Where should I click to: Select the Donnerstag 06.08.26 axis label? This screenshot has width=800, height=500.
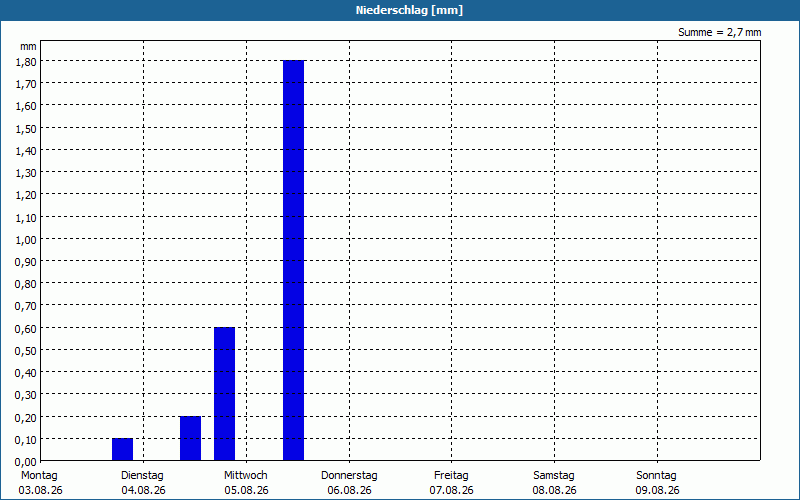[349, 483]
